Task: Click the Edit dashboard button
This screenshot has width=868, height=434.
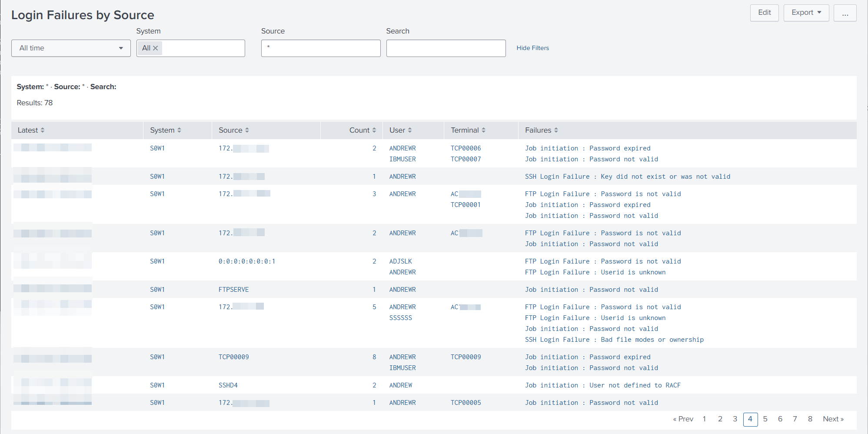Action: point(764,13)
